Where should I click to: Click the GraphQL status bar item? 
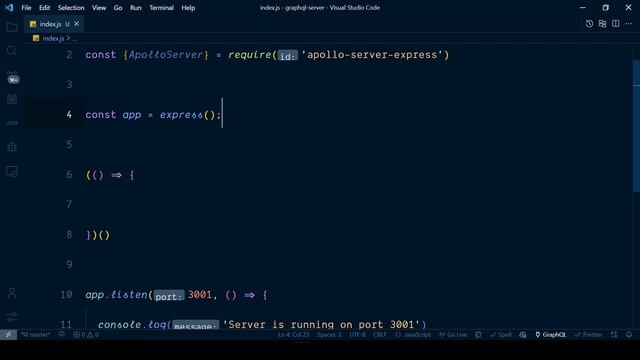(550, 335)
